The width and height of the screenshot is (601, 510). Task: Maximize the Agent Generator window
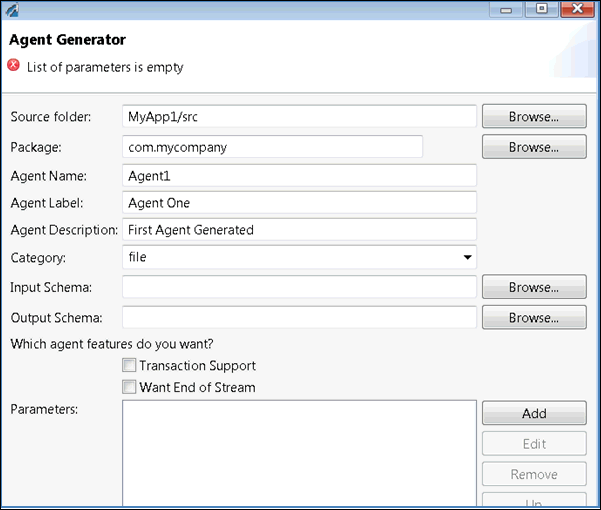[542, 9]
